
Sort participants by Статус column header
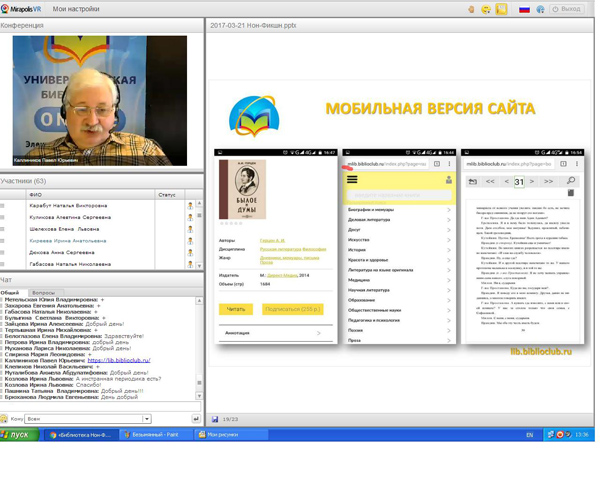(x=170, y=195)
